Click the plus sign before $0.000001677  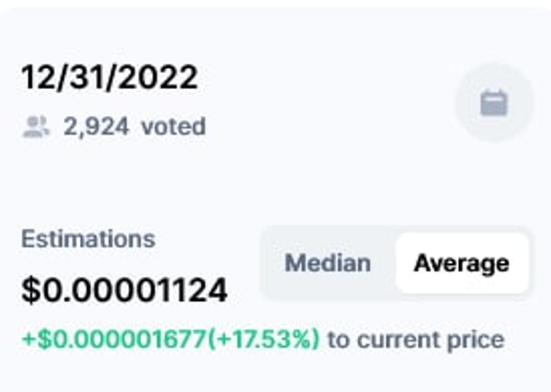[27, 340]
